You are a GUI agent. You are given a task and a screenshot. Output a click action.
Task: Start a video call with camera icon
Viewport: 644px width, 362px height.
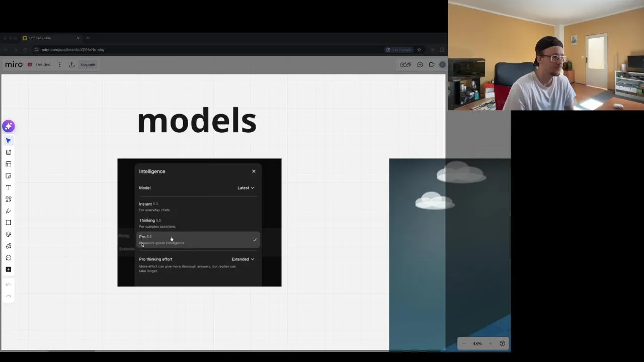click(431, 64)
